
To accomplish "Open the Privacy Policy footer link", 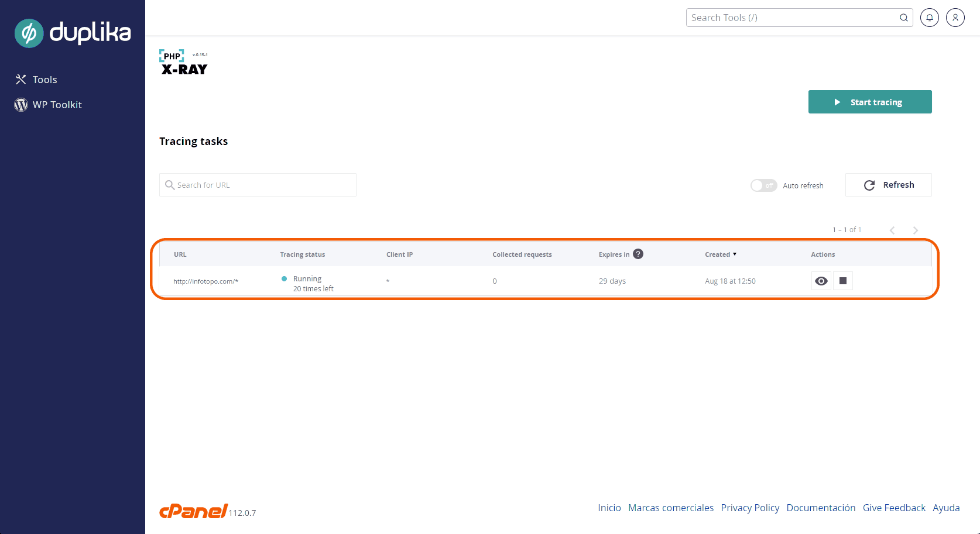I will (x=750, y=508).
